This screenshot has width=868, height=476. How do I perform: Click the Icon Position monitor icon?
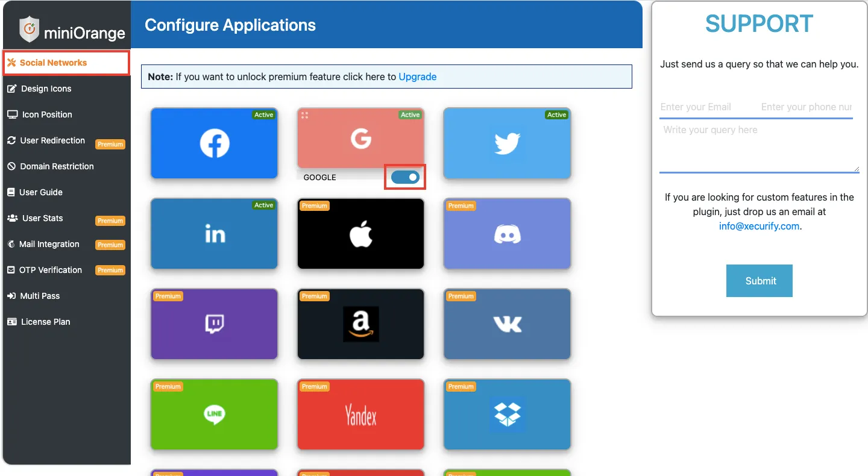pyautogui.click(x=12, y=114)
